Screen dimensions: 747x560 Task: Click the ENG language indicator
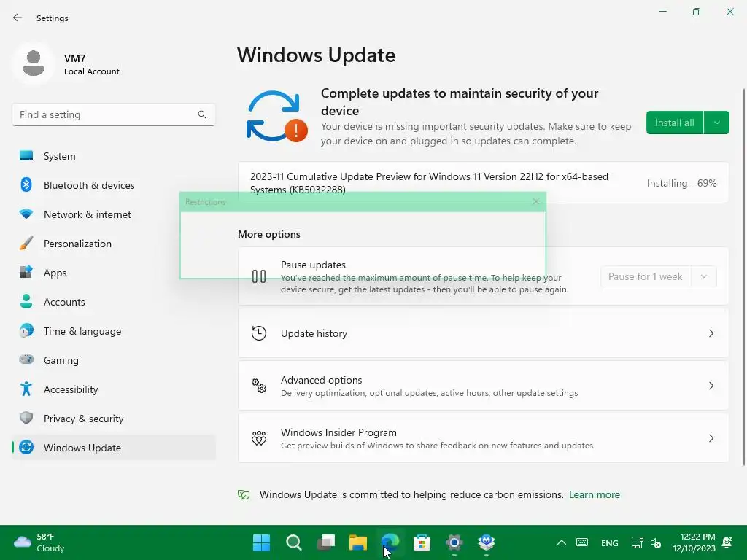tap(610, 542)
